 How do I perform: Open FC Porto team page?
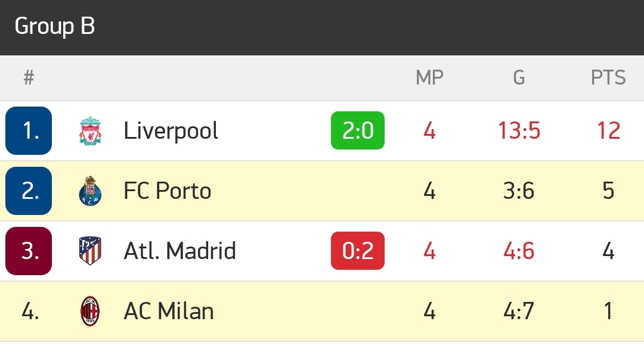coord(168,191)
